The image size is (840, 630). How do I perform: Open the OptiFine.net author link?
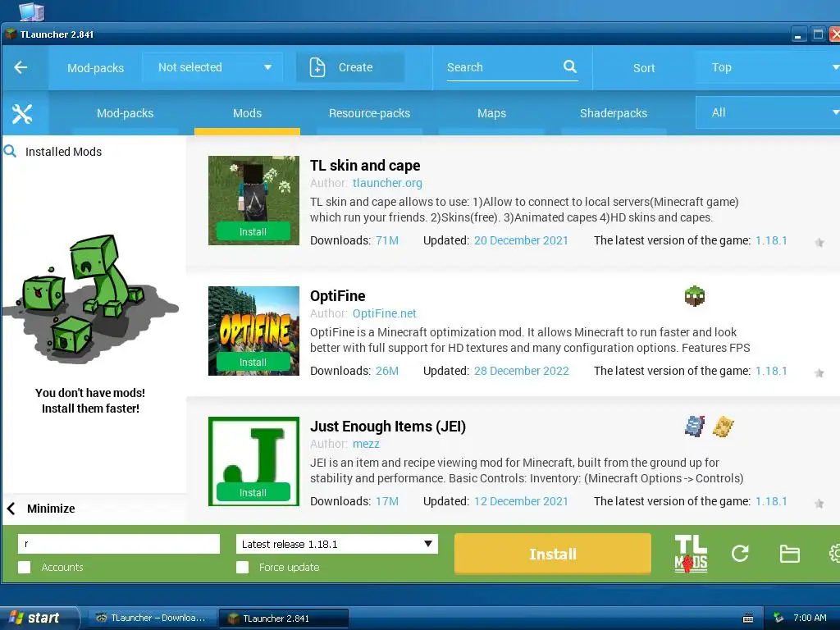(384, 313)
